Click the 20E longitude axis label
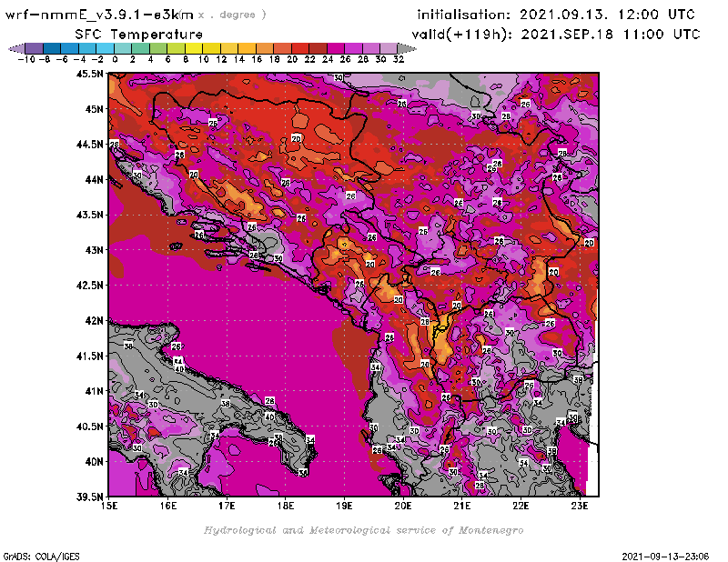This screenshot has width=728, height=562. (x=403, y=506)
